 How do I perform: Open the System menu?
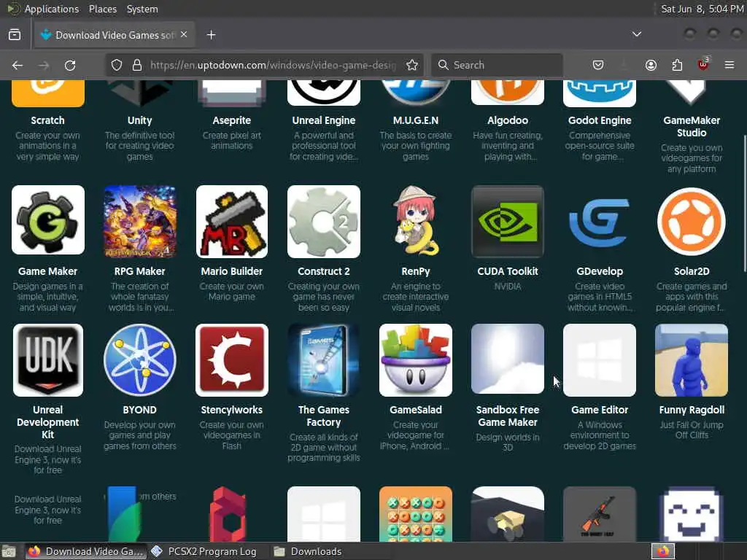(x=142, y=9)
